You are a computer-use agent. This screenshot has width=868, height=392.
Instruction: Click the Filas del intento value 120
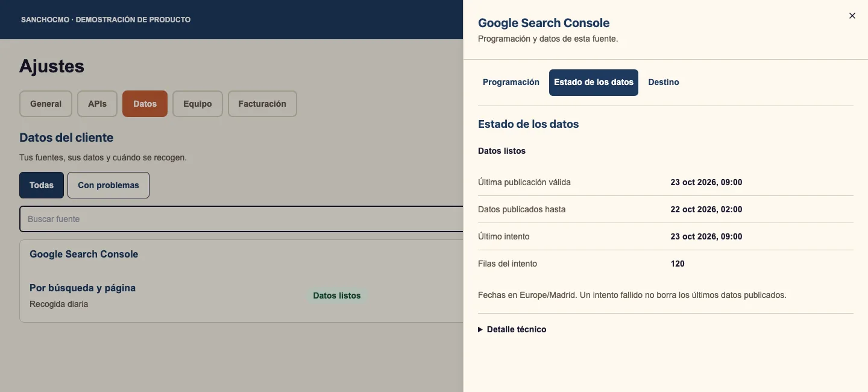(678, 264)
